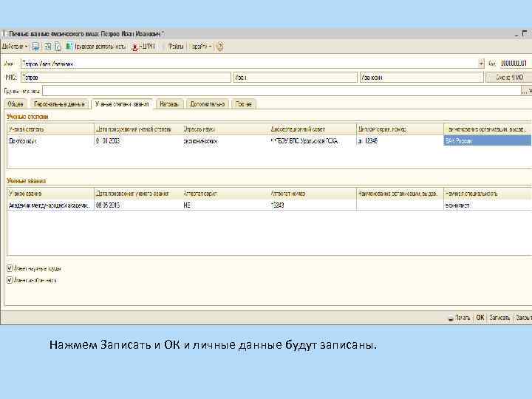
Task: Click the Имя full name field
Action: pos(250,64)
